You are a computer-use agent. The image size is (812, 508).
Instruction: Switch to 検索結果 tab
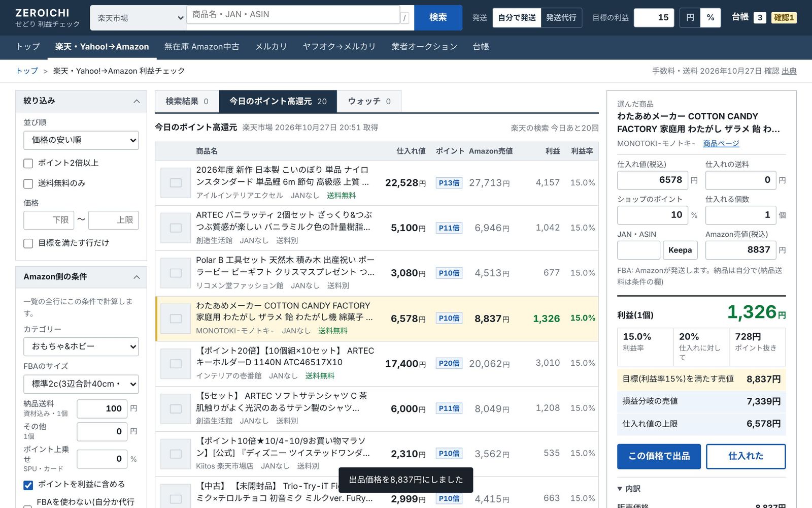tap(187, 102)
